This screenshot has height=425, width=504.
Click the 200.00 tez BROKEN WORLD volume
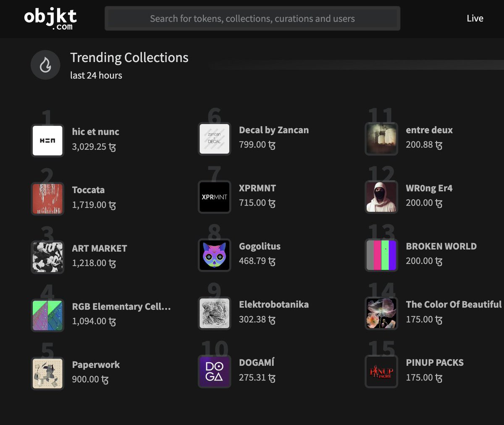click(424, 261)
